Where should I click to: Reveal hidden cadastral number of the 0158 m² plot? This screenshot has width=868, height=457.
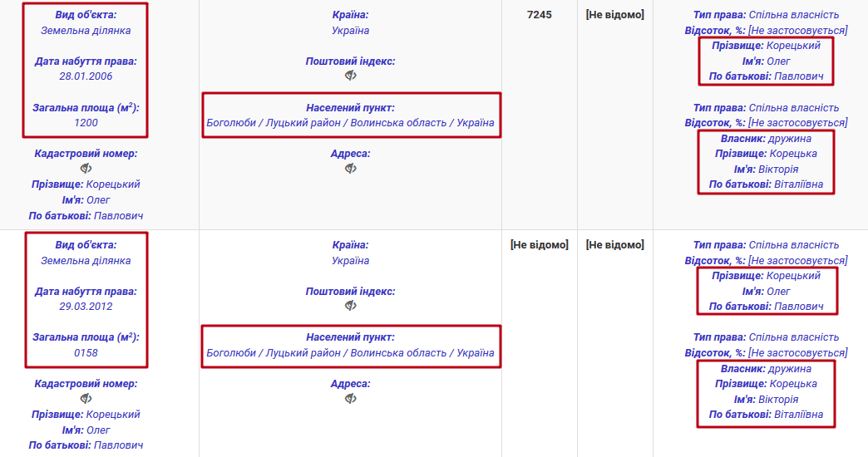(86, 399)
